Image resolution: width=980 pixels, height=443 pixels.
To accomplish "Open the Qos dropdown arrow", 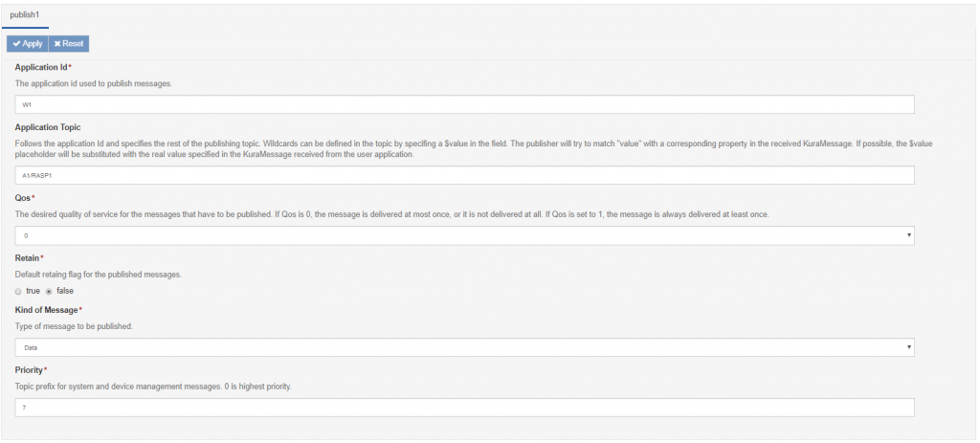I will click(908, 235).
